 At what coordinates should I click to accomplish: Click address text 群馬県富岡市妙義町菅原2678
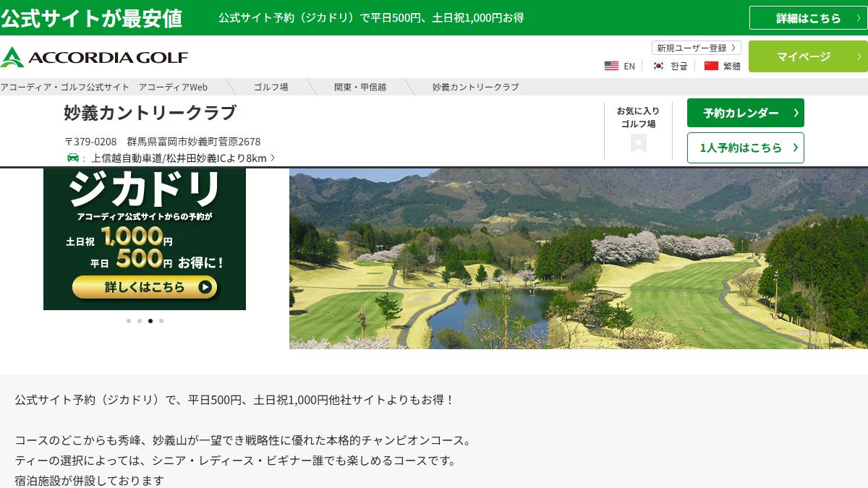(x=194, y=142)
